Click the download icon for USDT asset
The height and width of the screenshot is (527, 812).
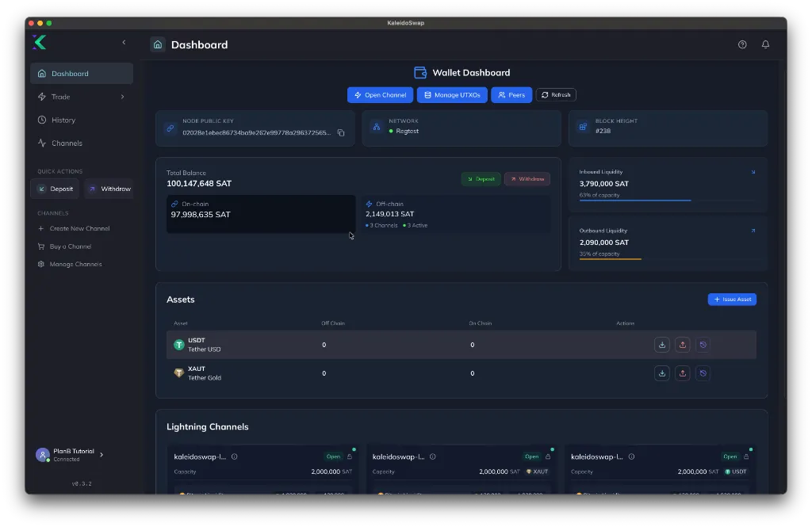click(661, 345)
